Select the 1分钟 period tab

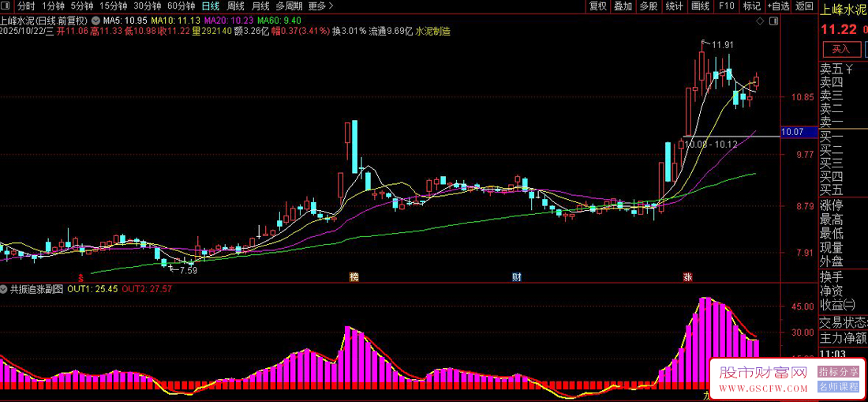(53, 6)
